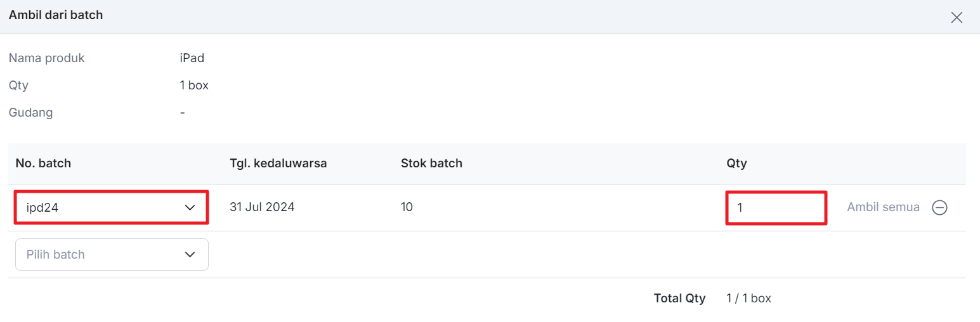This screenshot has height=322, width=980.
Task: Click the Total Qty label
Action: [679, 298]
